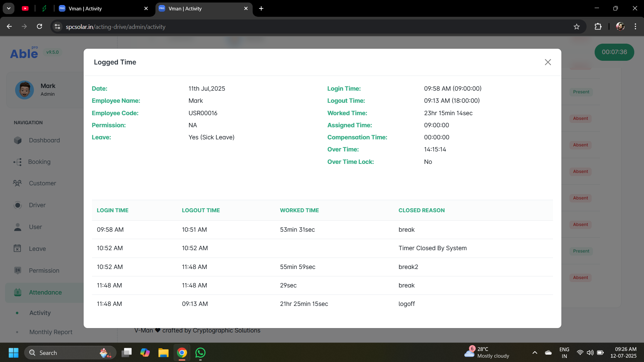Click the User person icon
Screen dimensions: 644x362
(18, 227)
